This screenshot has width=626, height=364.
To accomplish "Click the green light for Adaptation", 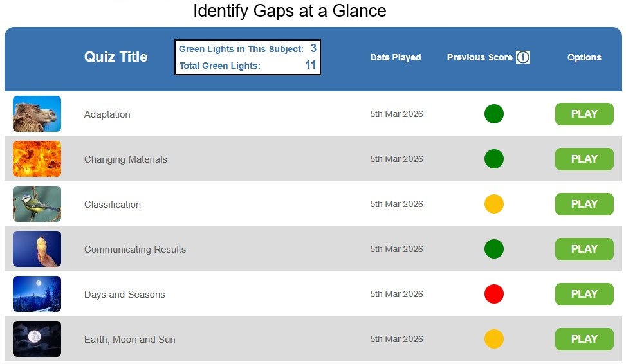I will point(493,114).
